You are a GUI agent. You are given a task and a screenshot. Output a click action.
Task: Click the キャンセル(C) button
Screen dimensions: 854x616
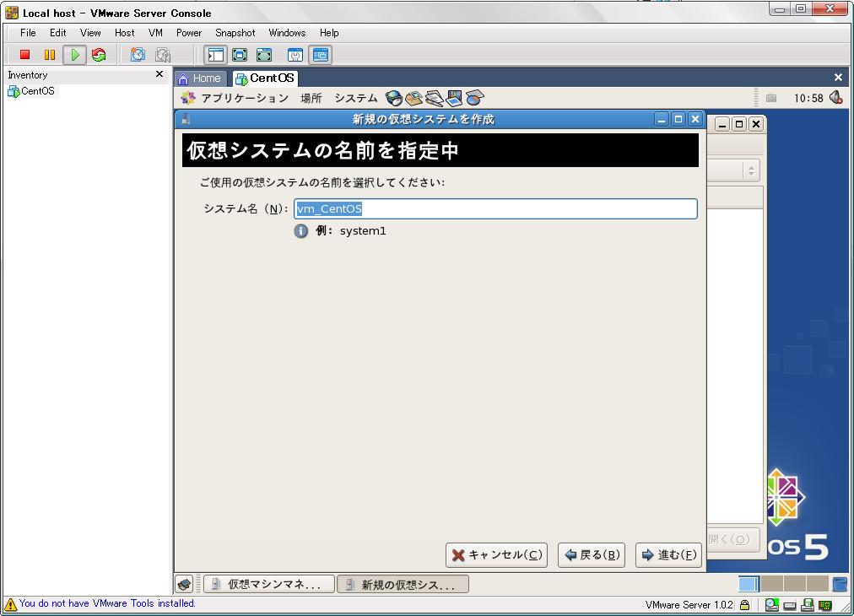496,555
